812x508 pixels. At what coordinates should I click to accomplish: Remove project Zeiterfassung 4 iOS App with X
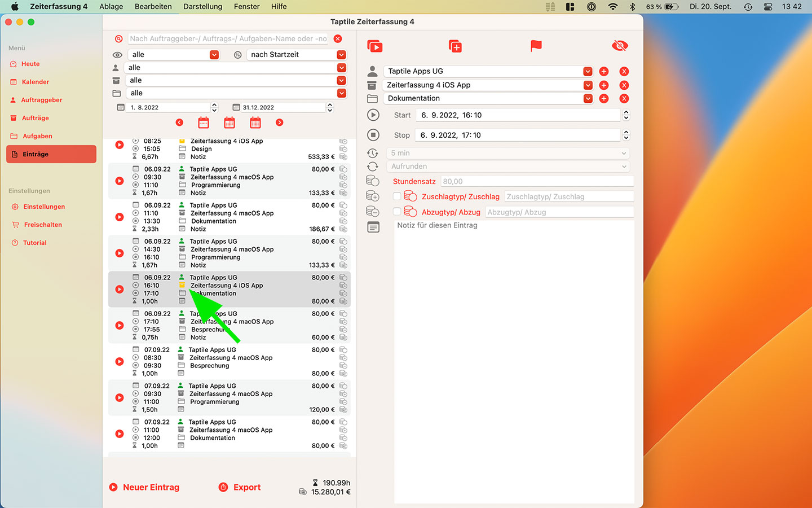(624, 85)
